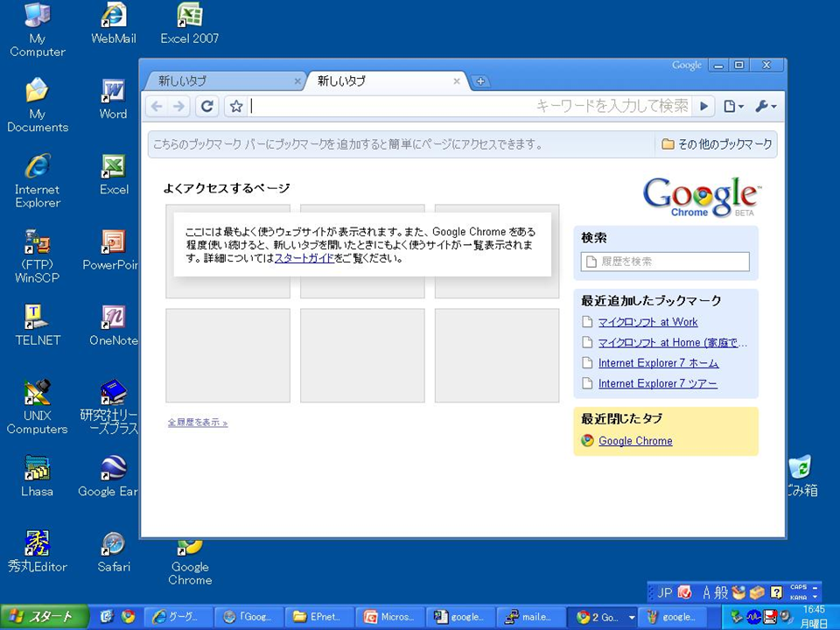Switch to the EPnet... folder taskbar window
840x630 pixels.
click(x=320, y=617)
